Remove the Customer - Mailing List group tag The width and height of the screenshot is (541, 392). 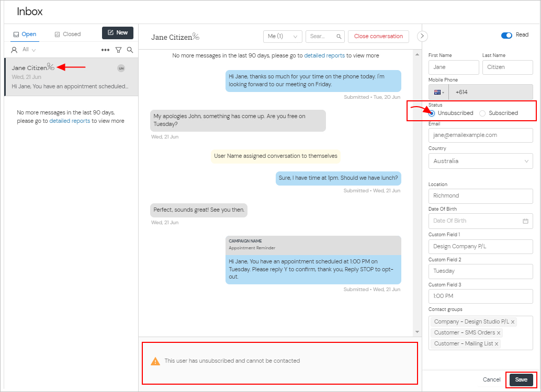pos(496,344)
